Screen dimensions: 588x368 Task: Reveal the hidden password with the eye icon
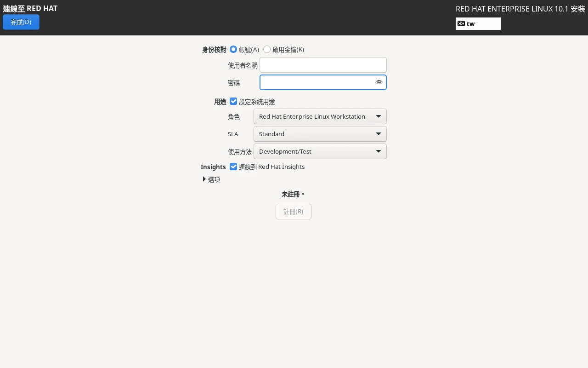click(379, 82)
